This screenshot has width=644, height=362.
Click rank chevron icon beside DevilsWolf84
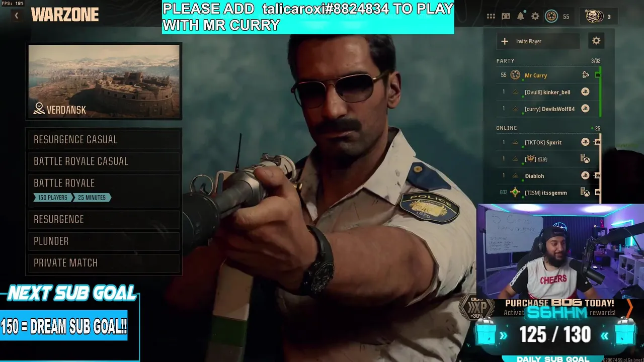tap(515, 109)
